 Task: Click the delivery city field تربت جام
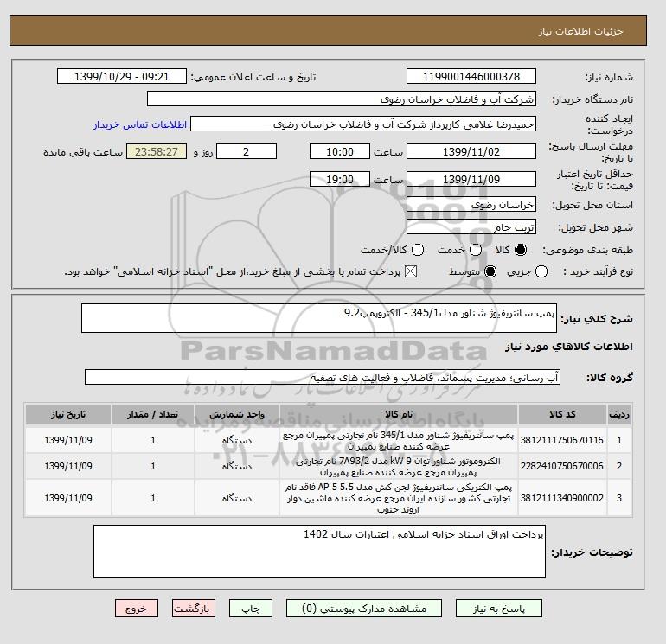coord(471,227)
